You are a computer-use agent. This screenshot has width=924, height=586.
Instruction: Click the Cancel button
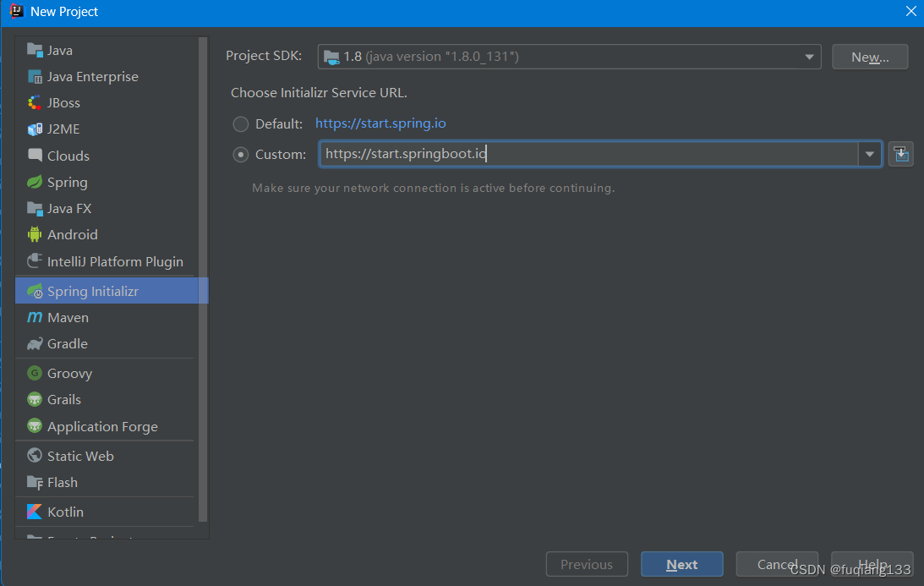point(777,564)
